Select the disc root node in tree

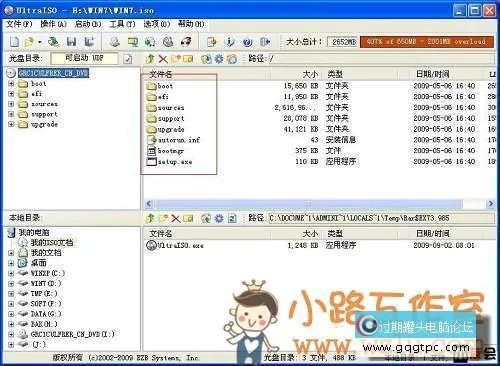[x=53, y=73]
